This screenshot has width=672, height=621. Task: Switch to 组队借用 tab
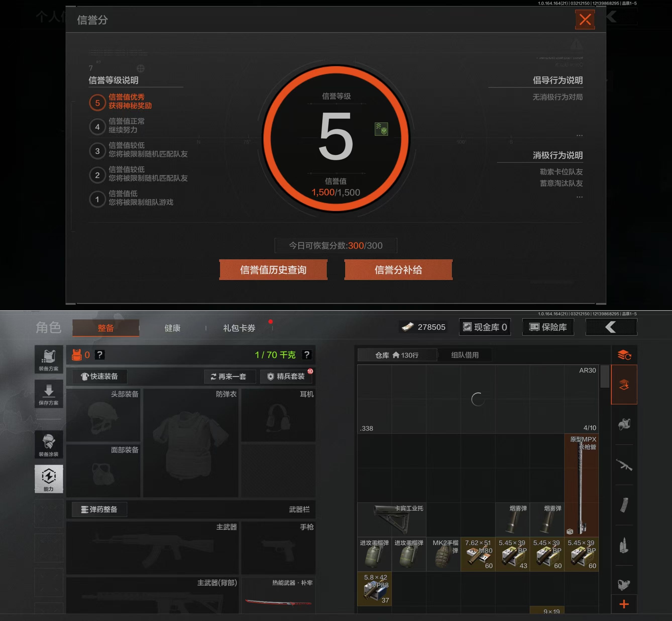coord(465,355)
